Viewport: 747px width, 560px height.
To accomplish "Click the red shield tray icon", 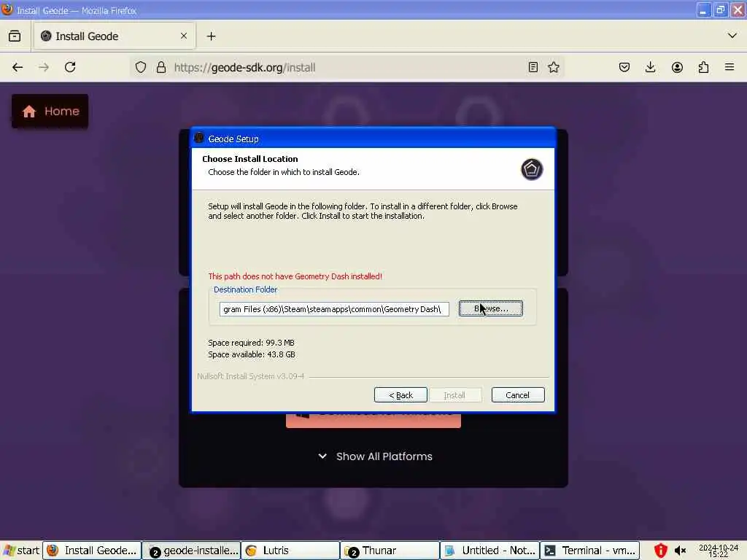I will coord(660,551).
